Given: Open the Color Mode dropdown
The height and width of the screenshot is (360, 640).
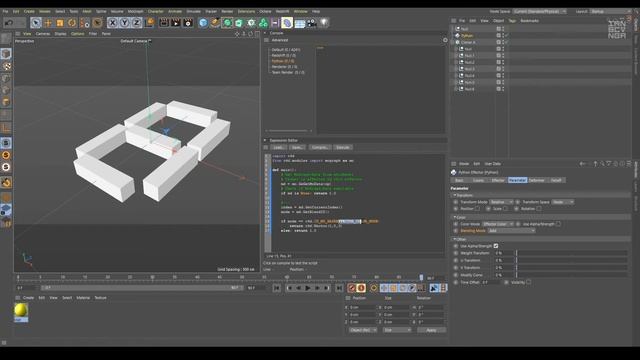Looking at the screenshot, I should pos(498,224).
